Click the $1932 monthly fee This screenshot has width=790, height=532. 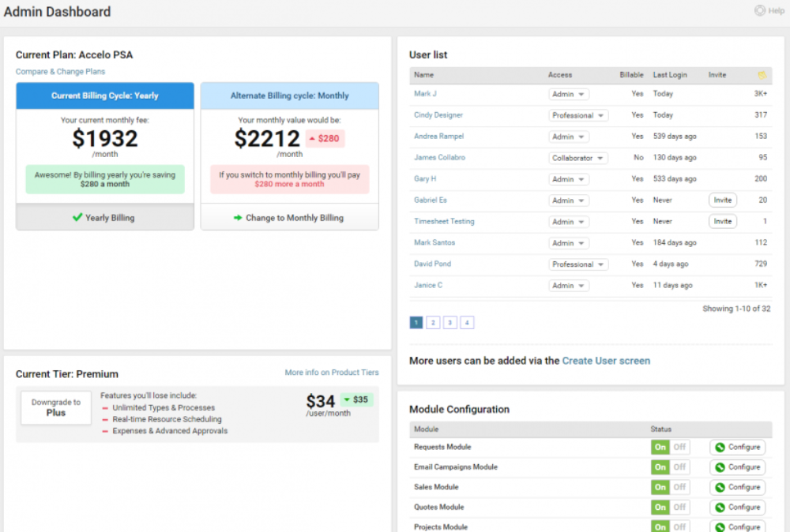click(x=105, y=138)
